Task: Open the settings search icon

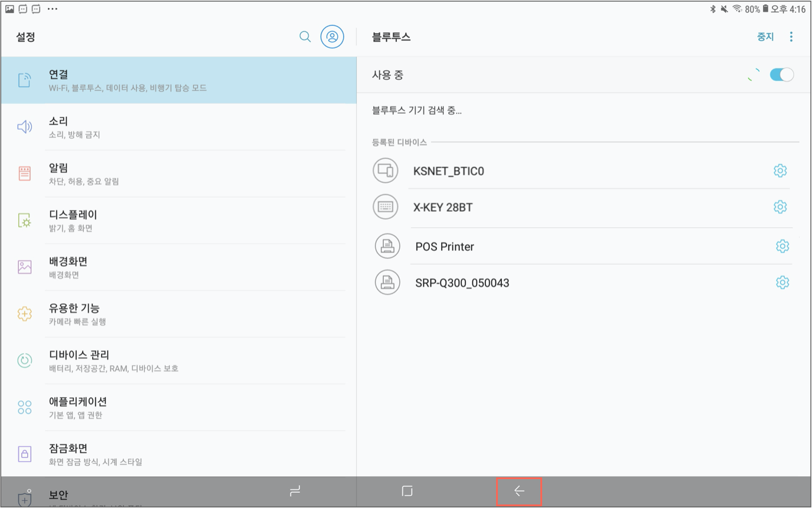Action: (305, 37)
